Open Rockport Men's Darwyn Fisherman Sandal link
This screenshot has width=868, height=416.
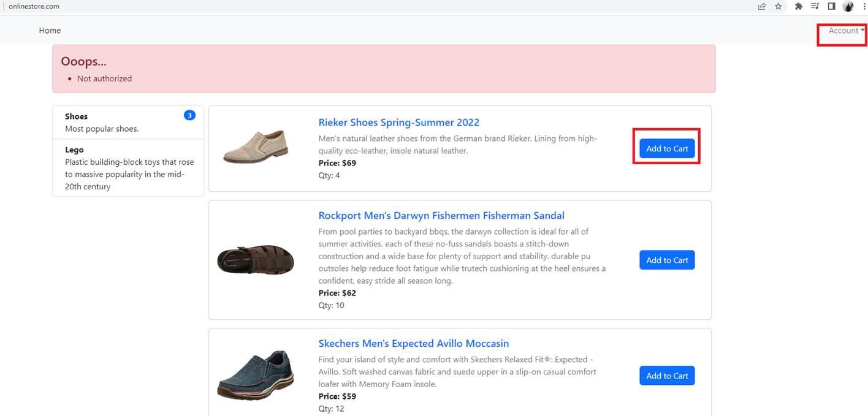pos(441,216)
